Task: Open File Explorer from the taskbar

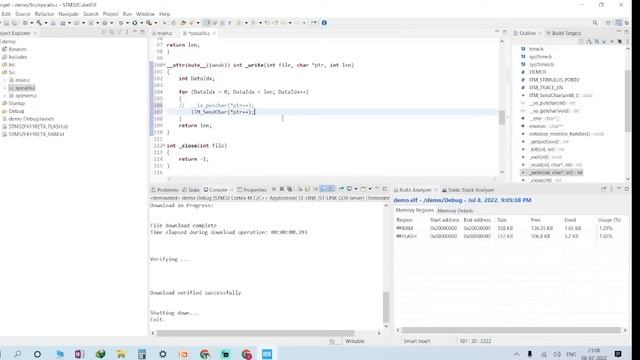Action: click(121, 354)
